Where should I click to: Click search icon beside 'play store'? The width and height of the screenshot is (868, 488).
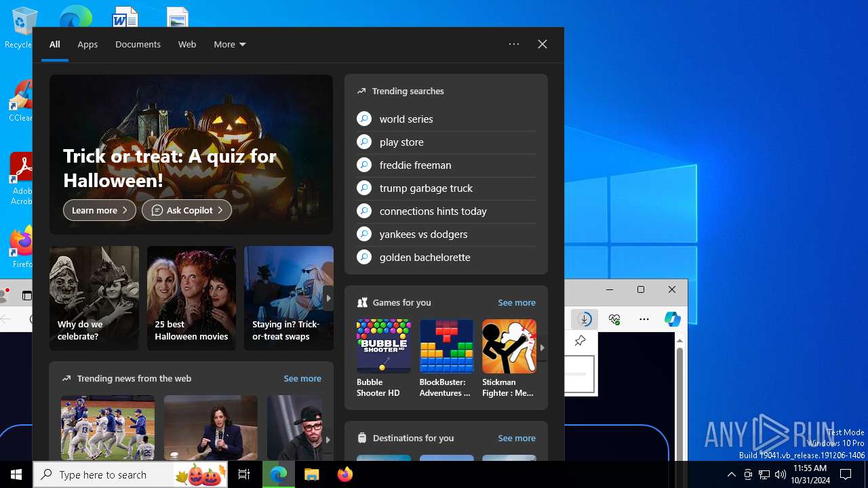(364, 142)
